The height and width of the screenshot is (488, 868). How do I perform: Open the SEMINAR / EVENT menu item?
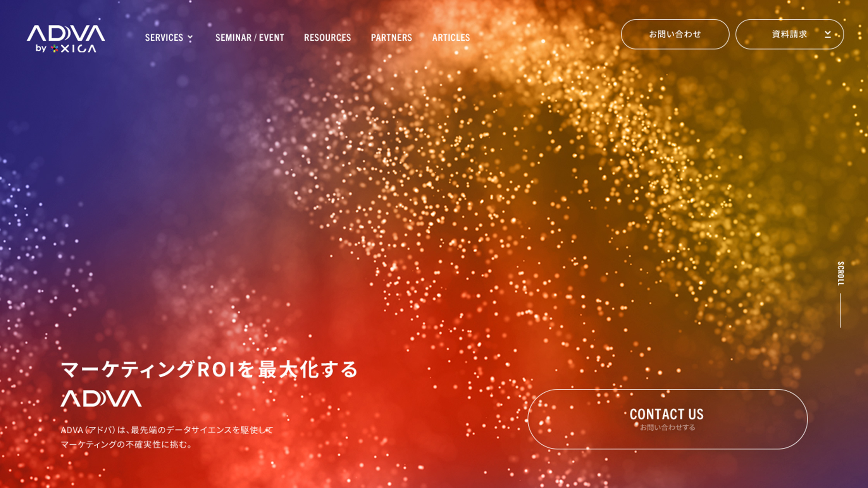[x=250, y=38]
